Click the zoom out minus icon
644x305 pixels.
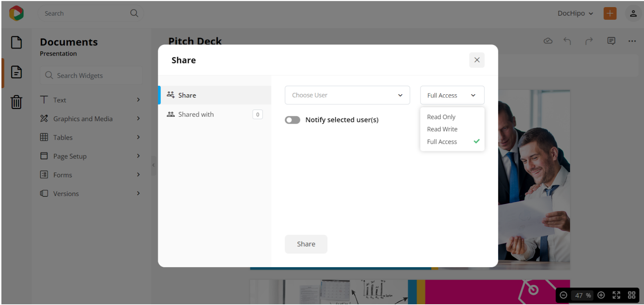563,295
